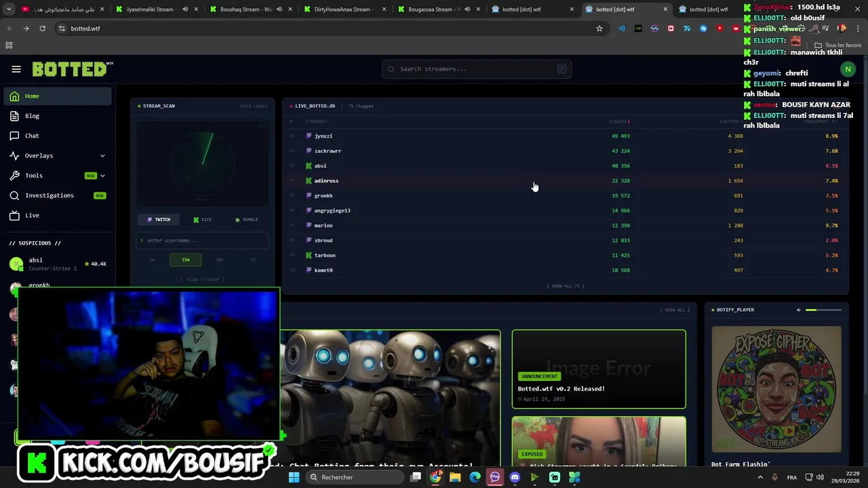The width and height of the screenshot is (868, 488).
Task: Open the tab search dropdown arrow
Action: point(9,9)
